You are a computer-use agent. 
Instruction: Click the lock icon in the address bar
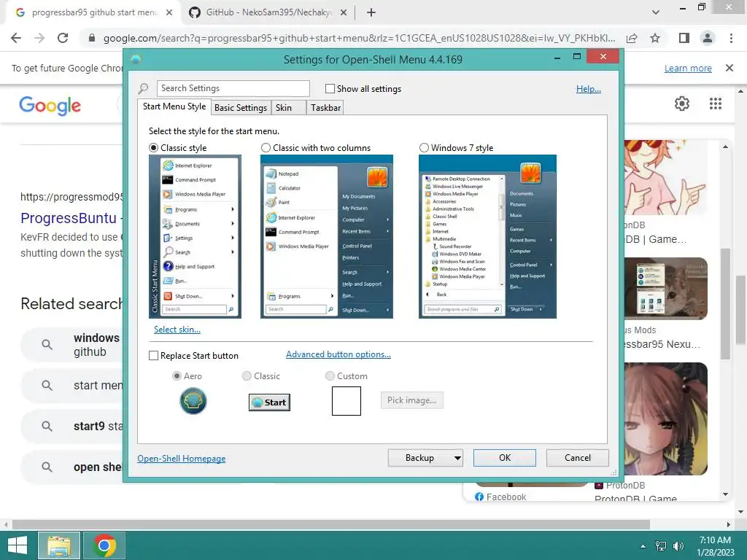92,38
